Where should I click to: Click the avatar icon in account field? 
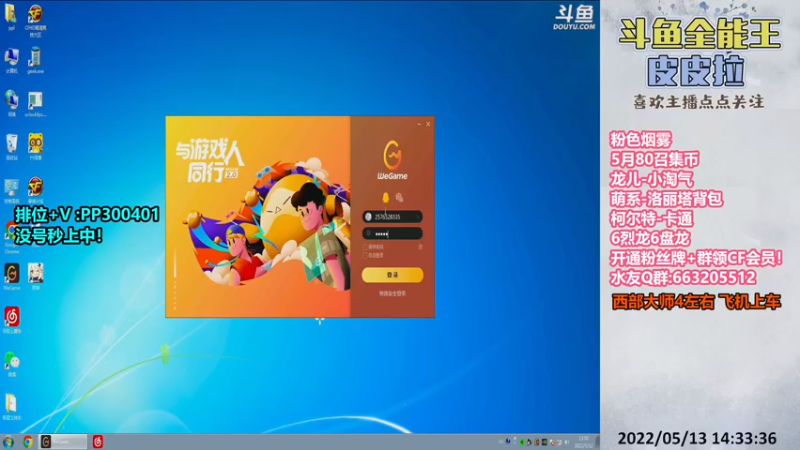[x=368, y=217]
